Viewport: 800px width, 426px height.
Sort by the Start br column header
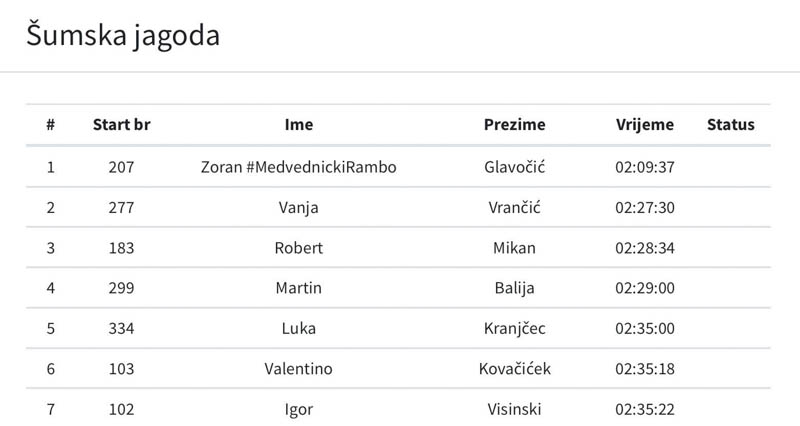point(121,125)
